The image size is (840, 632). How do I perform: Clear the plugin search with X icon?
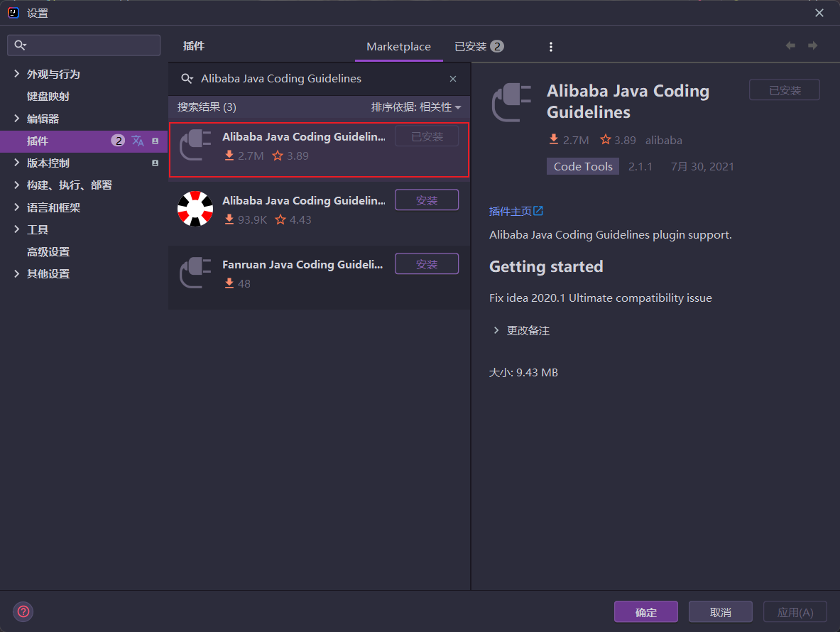[x=453, y=79]
